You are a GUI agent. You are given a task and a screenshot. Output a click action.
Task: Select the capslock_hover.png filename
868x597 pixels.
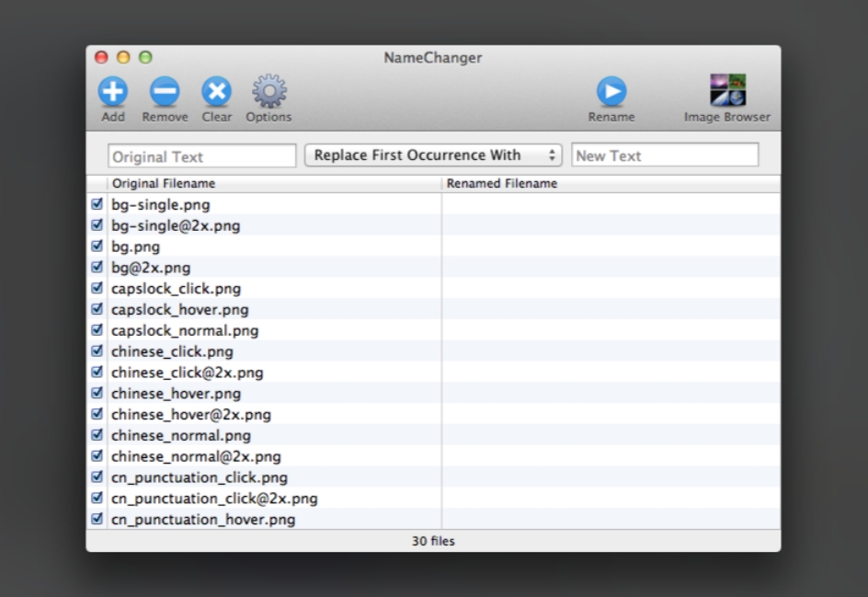click(x=180, y=310)
